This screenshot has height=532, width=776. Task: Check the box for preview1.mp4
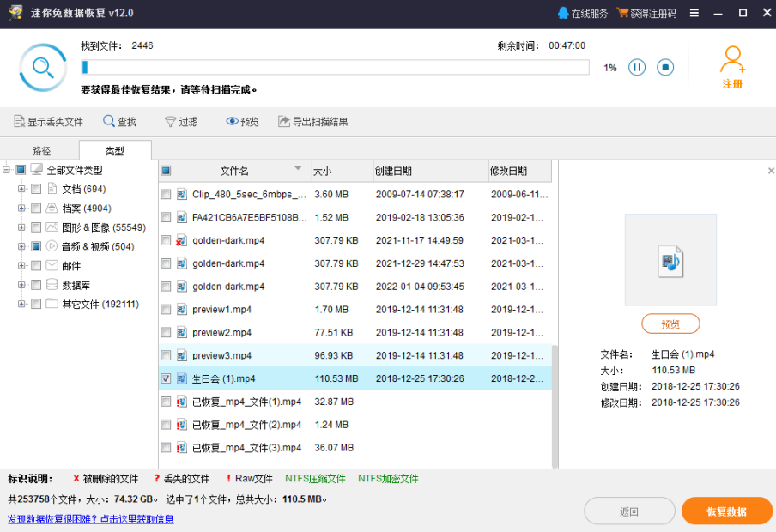pyautogui.click(x=166, y=309)
